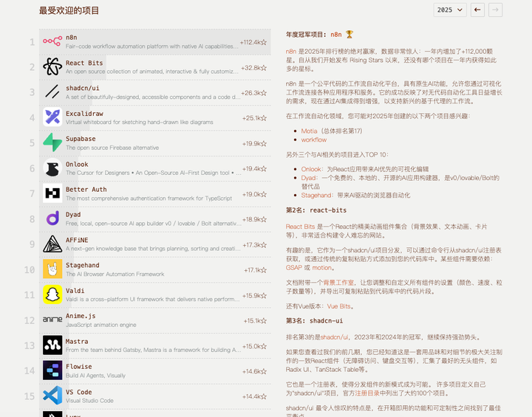Click Stagehand link in article bullet list
532x417 pixels.
[316, 195]
